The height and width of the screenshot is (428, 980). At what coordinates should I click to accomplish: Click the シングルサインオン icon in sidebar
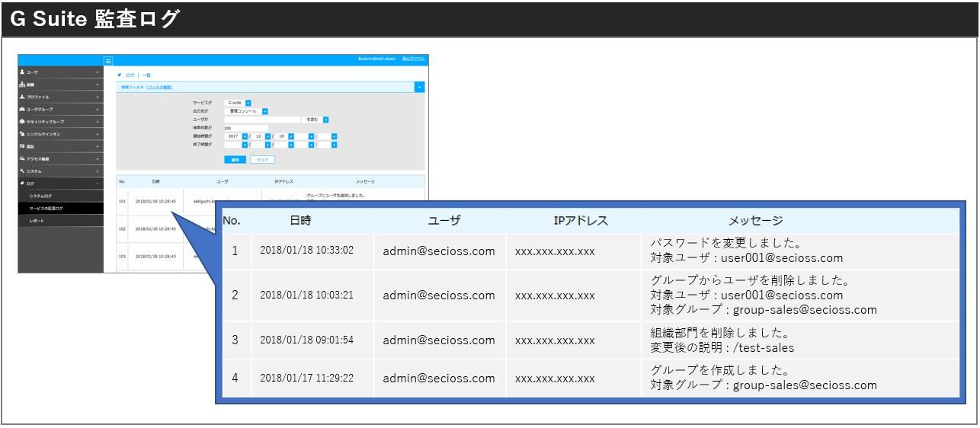click(x=22, y=133)
